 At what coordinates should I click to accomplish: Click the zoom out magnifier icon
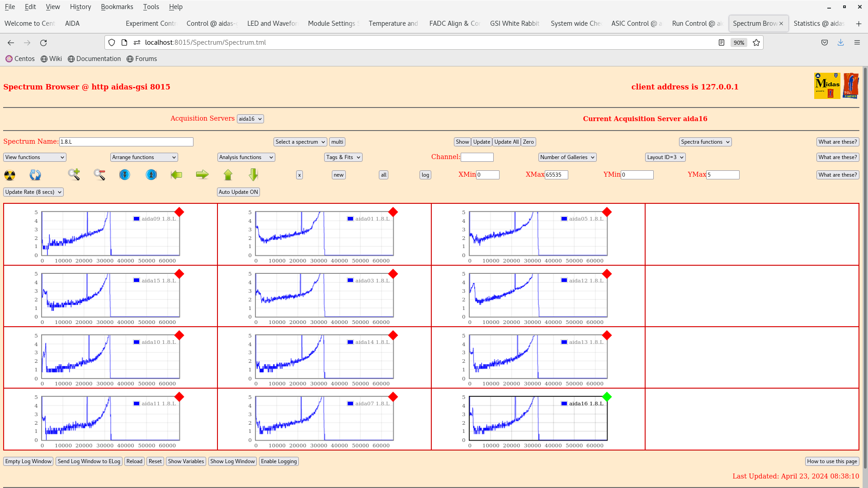(x=99, y=174)
